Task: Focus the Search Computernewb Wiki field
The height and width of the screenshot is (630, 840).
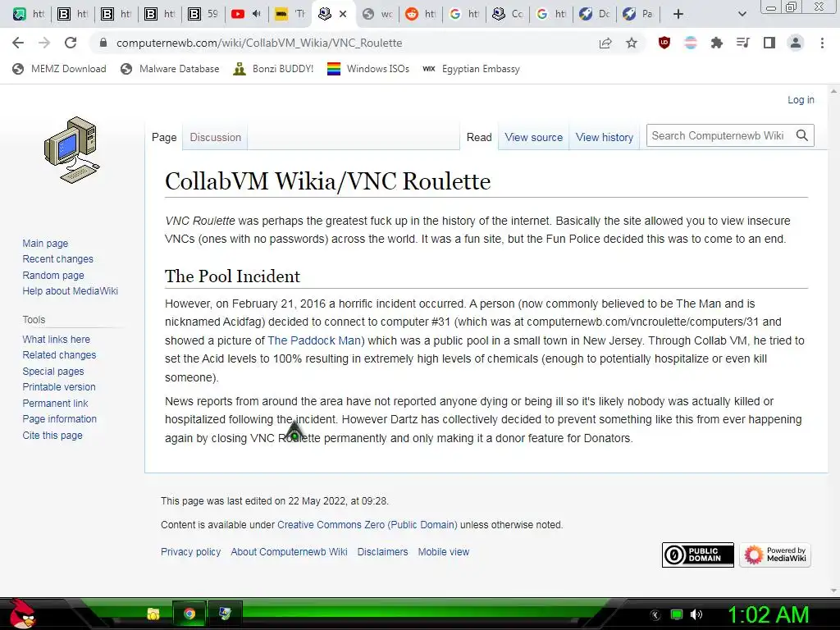Action: click(718, 135)
